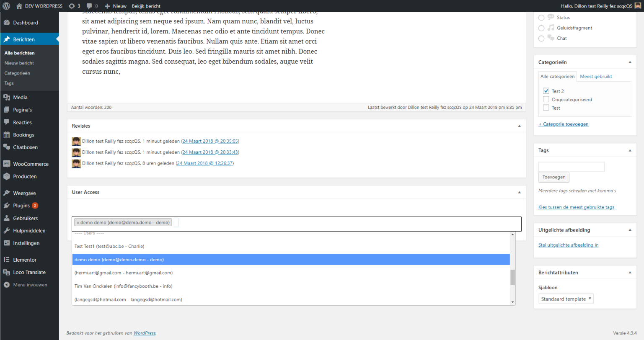This screenshot has height=340, width=644.
Task: Click the user list scroll up arrow
Action: pos(512,234)
